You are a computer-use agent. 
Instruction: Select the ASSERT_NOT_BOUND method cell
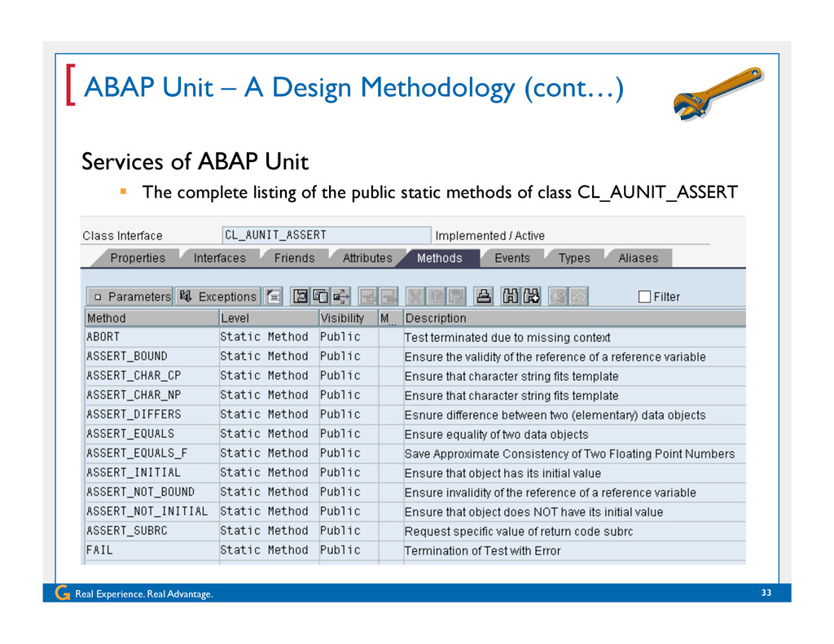(x=152, y=492)
